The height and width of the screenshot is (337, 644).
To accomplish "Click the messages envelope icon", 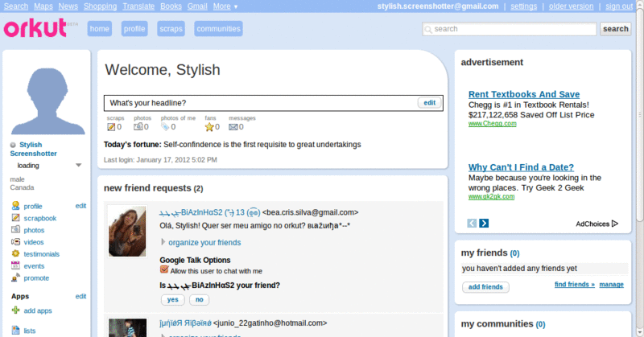I will point(233,127).
